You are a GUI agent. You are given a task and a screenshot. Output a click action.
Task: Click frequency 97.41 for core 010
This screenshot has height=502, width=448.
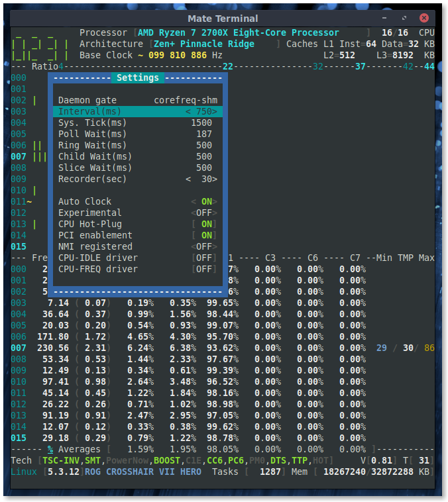56,381
